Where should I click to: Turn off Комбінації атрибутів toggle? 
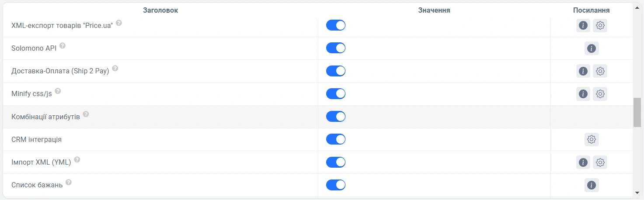tap(336, 117)
